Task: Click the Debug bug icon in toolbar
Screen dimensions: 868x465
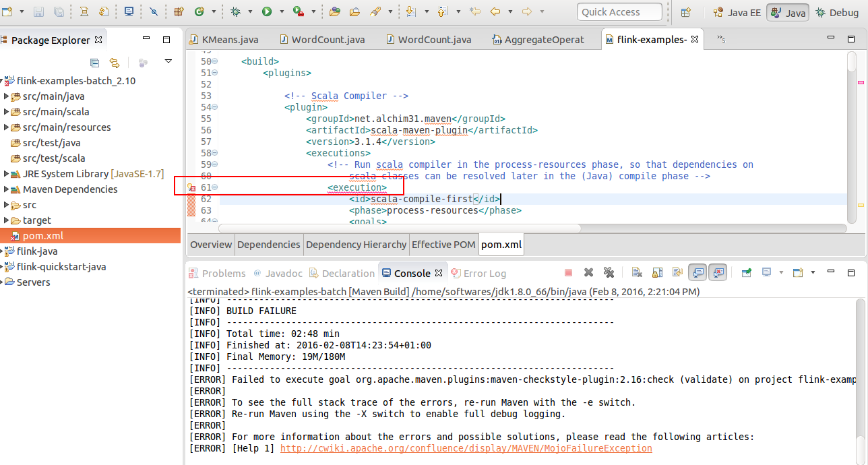Action: [x=235, y=12]
